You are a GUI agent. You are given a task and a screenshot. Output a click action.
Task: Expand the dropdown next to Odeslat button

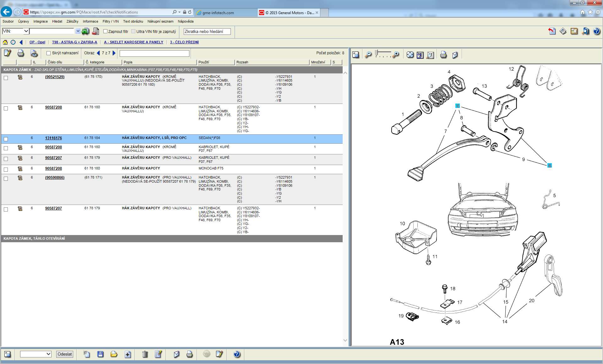pyautogui.click(x=48, y=354)
